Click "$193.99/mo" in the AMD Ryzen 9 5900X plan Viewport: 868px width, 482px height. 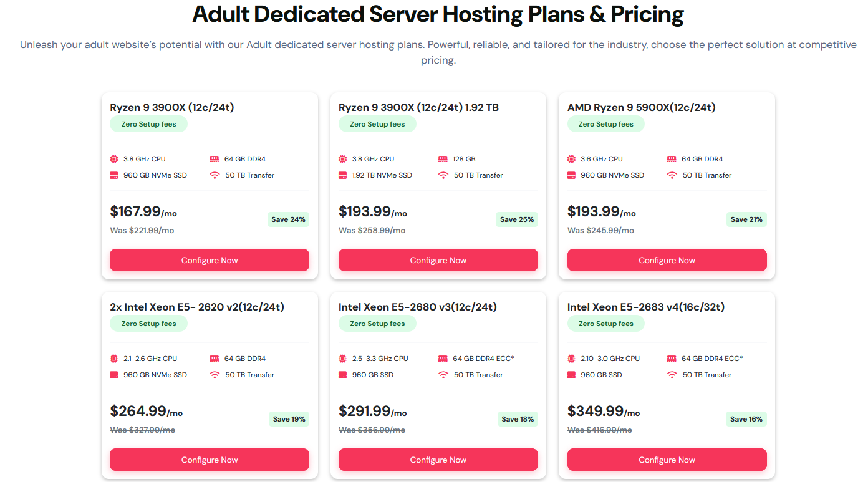pos(602,212)
